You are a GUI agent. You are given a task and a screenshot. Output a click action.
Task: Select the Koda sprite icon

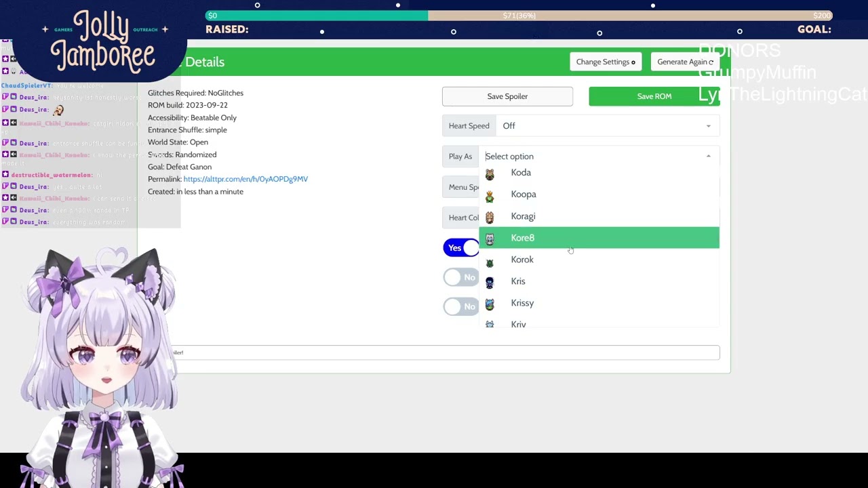[x=490, y=174]
